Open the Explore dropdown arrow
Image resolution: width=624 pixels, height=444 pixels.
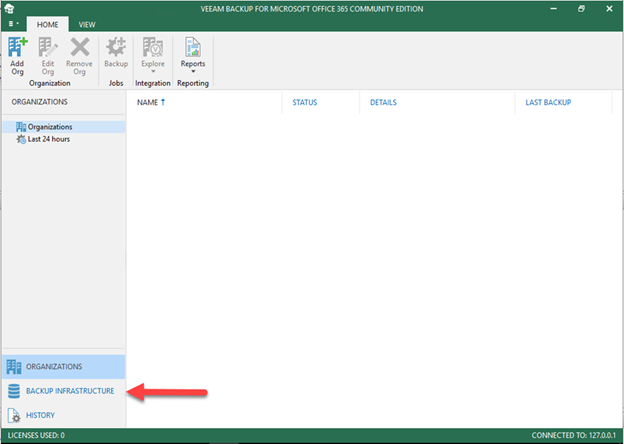[x=153, y=72]
